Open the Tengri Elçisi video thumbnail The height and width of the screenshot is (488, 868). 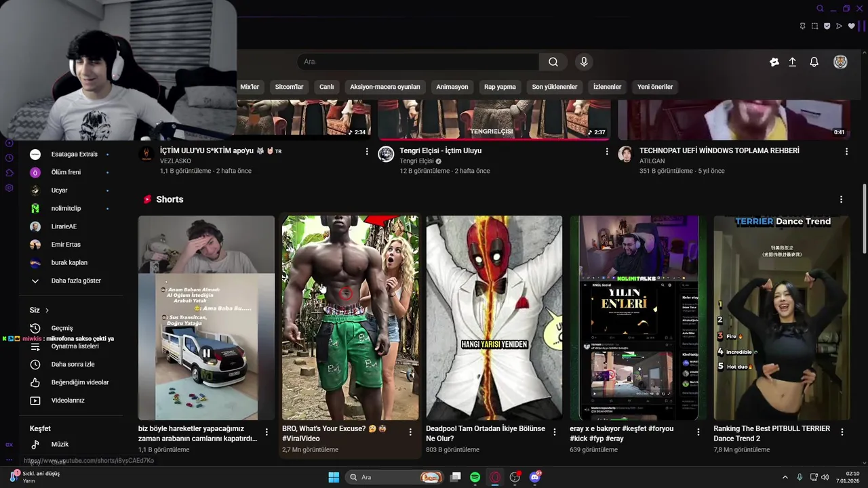click(x=495, y=120)
